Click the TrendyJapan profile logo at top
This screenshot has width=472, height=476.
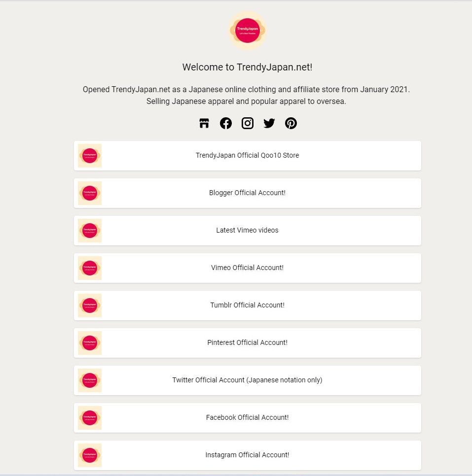[247, 31]
